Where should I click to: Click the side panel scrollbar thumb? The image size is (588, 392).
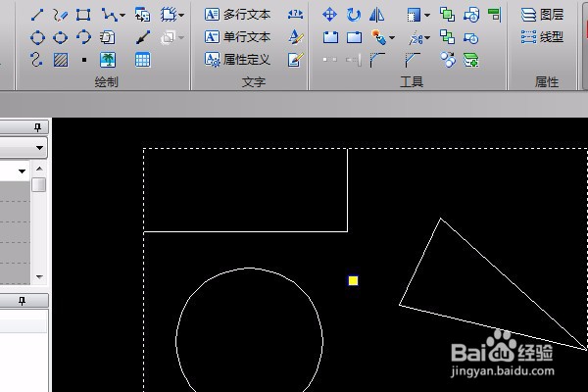click(x=38, y=184)
